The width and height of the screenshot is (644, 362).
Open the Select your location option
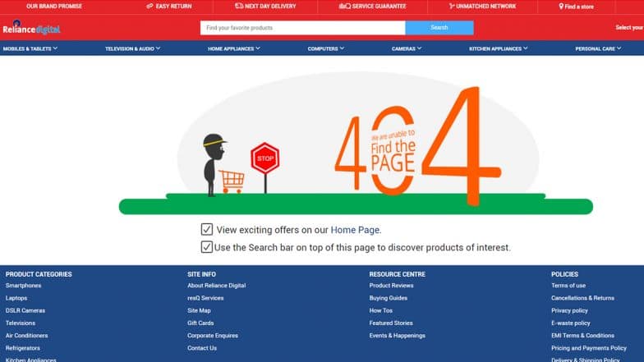coord(629,28)
